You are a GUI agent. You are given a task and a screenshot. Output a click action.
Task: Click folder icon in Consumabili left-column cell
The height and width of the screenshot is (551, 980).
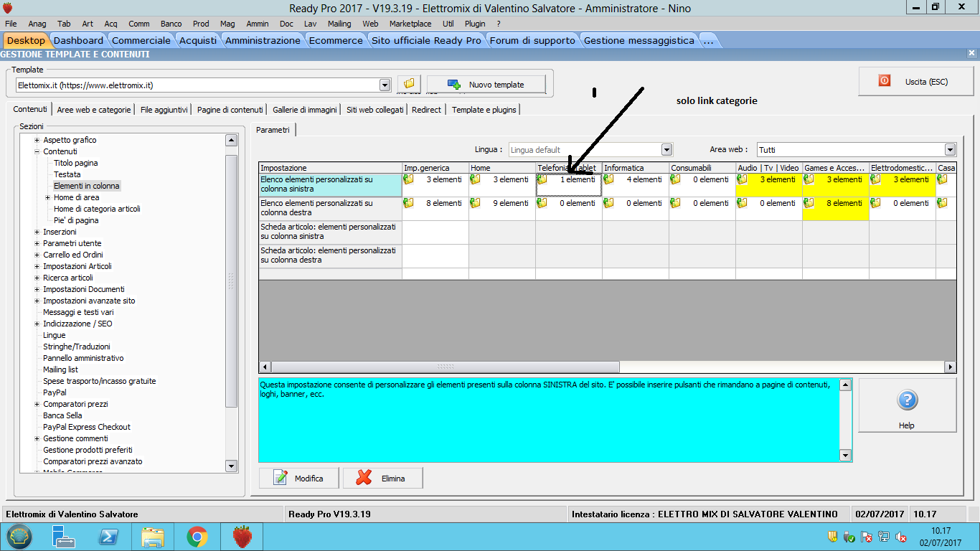click(675, 179)
